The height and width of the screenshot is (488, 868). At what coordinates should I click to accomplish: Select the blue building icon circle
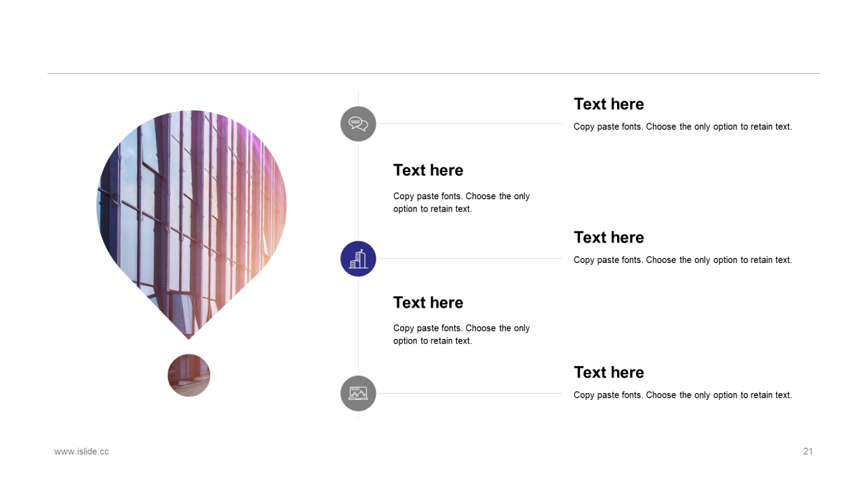(x=358, y=259)
